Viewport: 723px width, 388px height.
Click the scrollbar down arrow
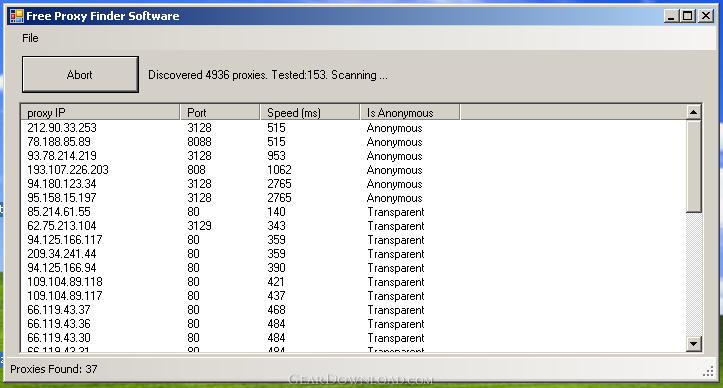point(693,343)
